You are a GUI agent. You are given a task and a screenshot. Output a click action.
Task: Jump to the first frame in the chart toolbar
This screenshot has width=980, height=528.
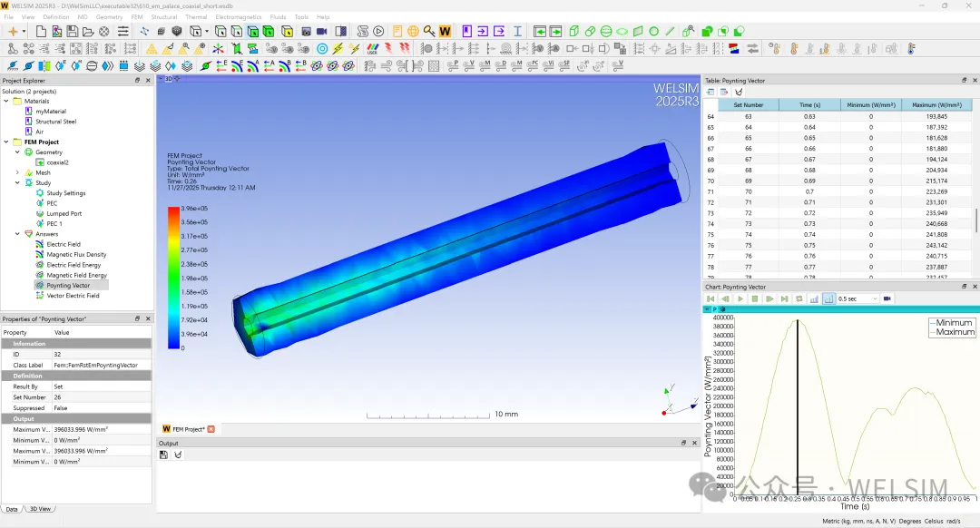(710, 298)
